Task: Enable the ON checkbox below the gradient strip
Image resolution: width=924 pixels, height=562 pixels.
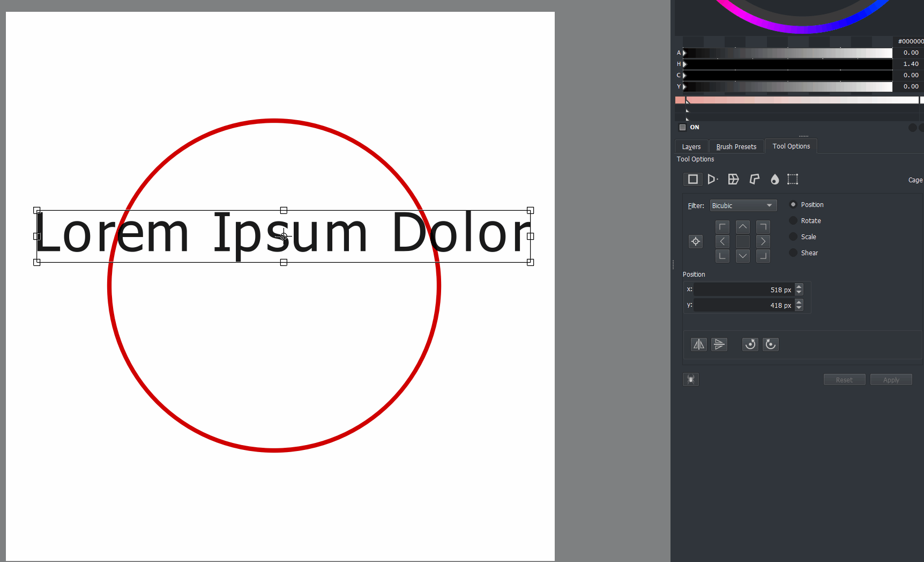Action: click(x=683, y=127)
